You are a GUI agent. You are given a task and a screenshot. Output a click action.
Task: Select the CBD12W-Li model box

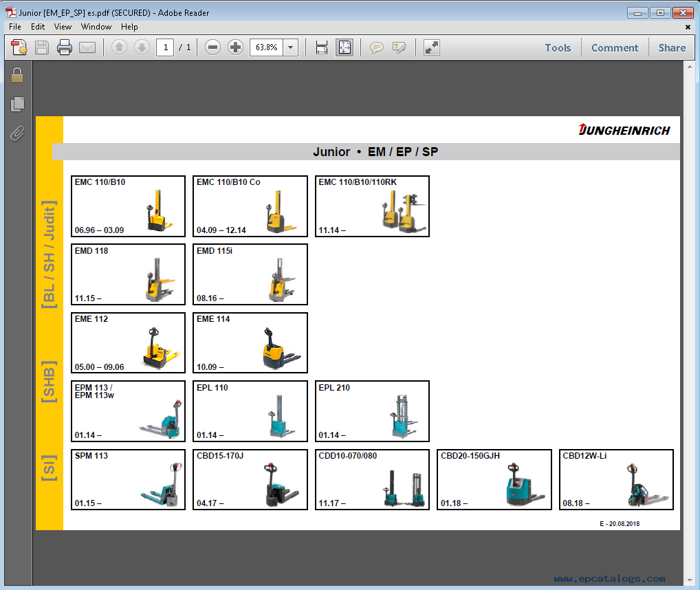tap(616, 479)
